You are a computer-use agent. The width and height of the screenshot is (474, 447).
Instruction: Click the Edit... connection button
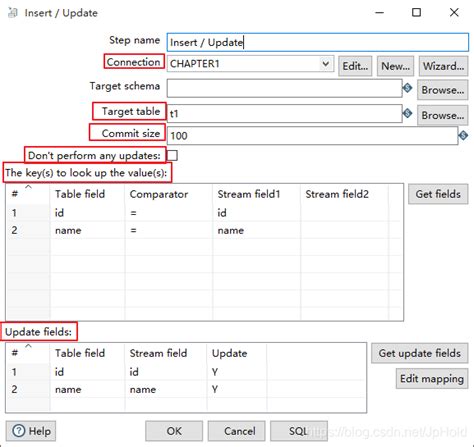pyautogui.click(x=355, y=66)
